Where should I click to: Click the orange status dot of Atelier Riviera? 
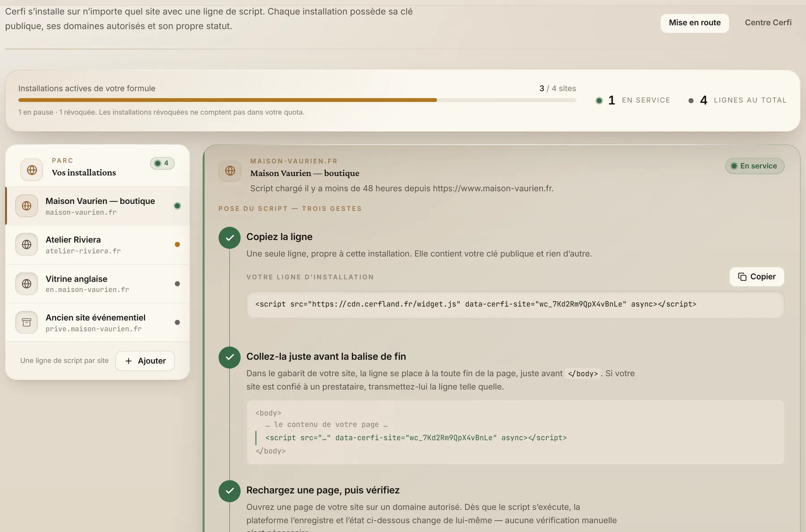click(177, 245)
